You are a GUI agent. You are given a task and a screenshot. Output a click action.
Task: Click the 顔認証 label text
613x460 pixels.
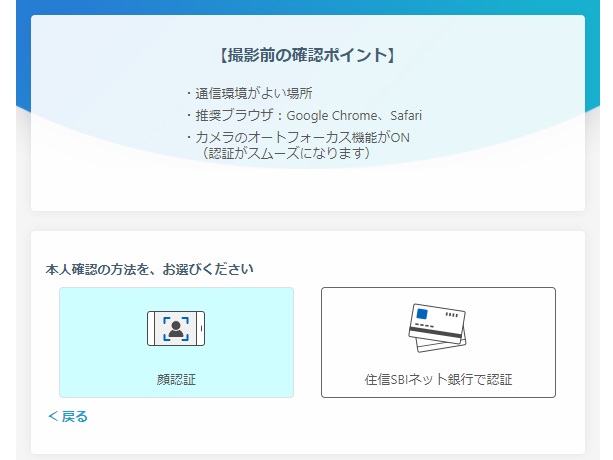click(176, 380)
